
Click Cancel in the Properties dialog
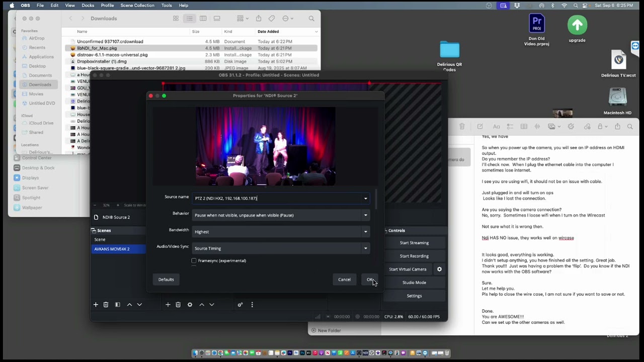(x=344, y=280)
